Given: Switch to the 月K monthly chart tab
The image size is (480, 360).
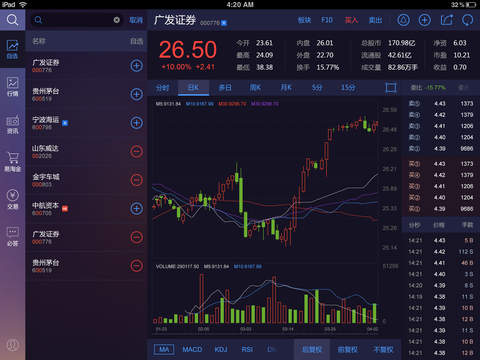Looking at the screenshot, I should (286, 88).
